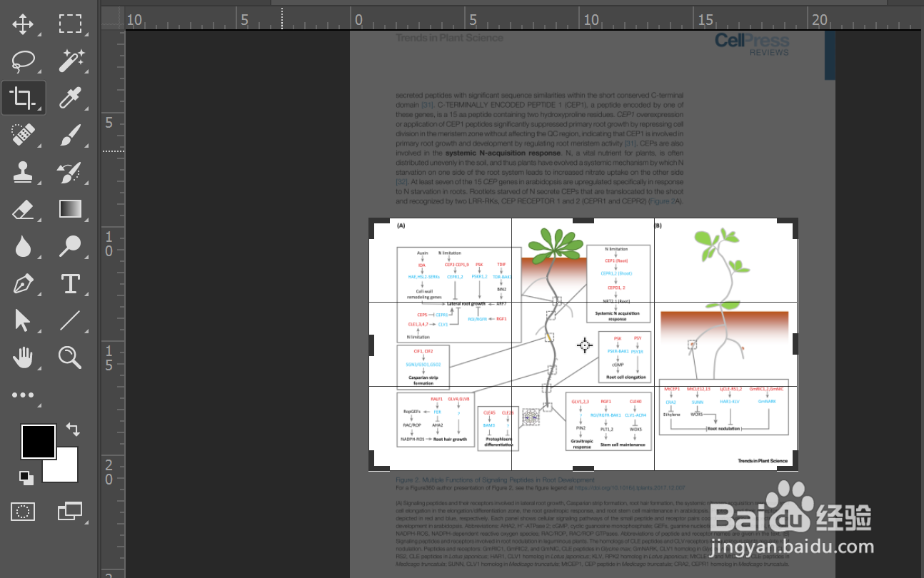Image resolution: width=924 pixels, height=578 pixels.
Task: Select the Hand tool
Action: [x=23, y=358]
